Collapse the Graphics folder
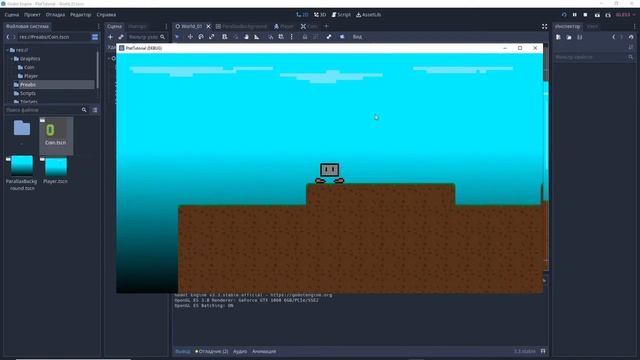Viewport: 640px width, 360px height. click(x=12, y=59)
